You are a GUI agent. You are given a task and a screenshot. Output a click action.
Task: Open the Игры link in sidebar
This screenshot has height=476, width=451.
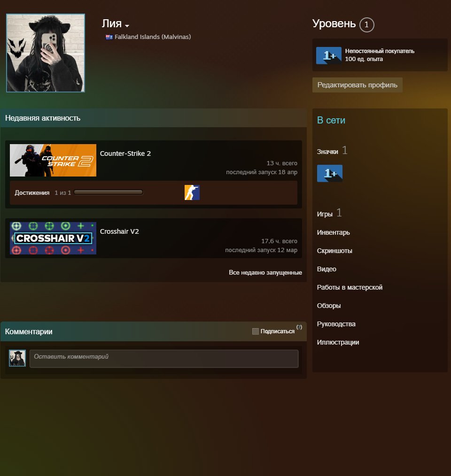point(325,214)
